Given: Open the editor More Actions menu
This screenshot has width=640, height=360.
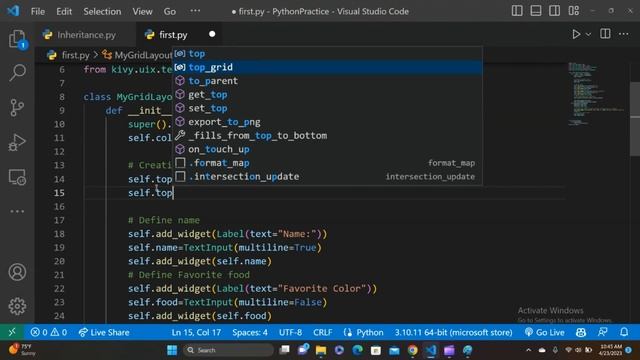Looking at the screenshot, I should pos(624,34).
